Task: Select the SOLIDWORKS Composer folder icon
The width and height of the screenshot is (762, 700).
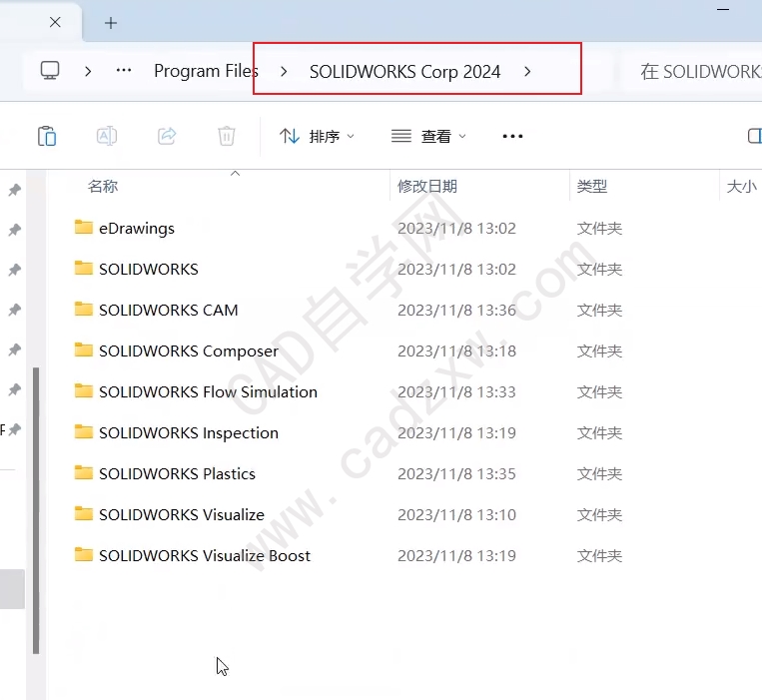Action: point(84,350)
